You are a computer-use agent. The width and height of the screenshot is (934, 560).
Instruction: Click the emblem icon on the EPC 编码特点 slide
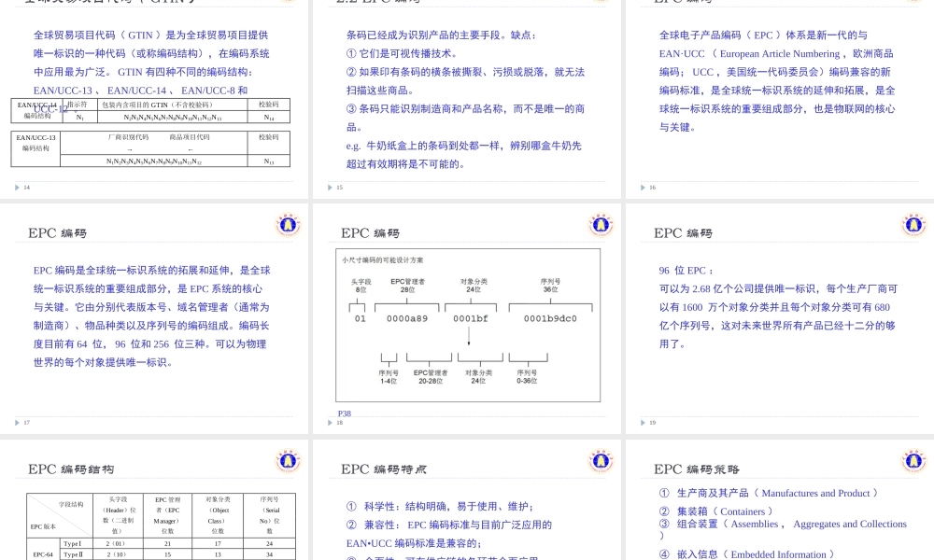(601, 459)
